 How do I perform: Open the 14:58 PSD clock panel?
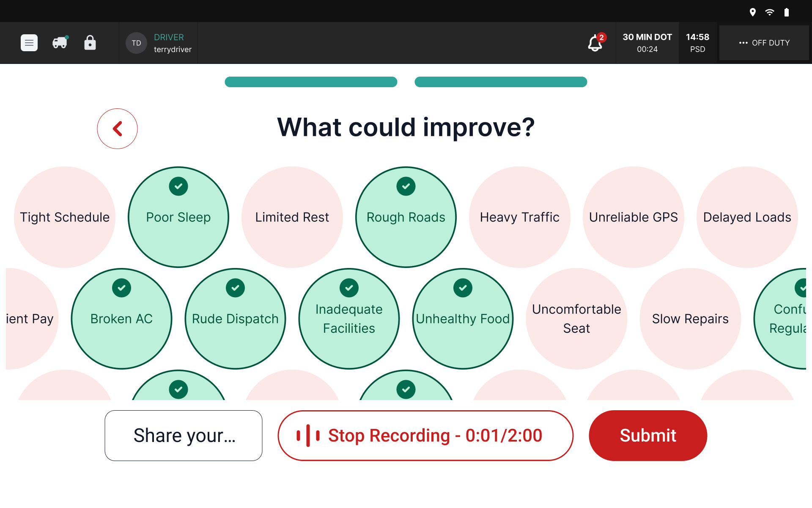pyautogui.click(x=697, y=43)
